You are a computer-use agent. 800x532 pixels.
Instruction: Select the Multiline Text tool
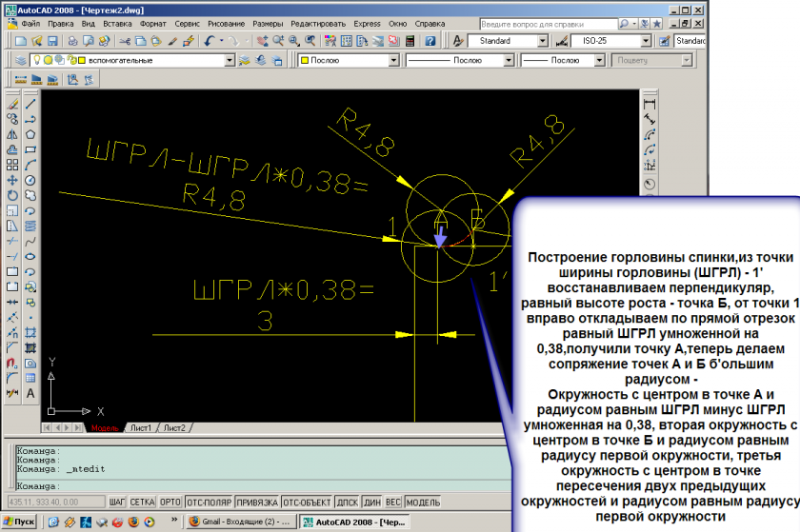(x=30, y=393)
